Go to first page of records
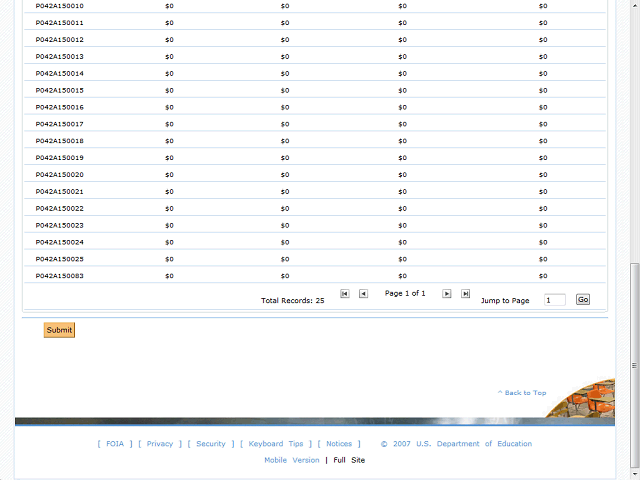 pyautogui.click(x=344, y=294)
